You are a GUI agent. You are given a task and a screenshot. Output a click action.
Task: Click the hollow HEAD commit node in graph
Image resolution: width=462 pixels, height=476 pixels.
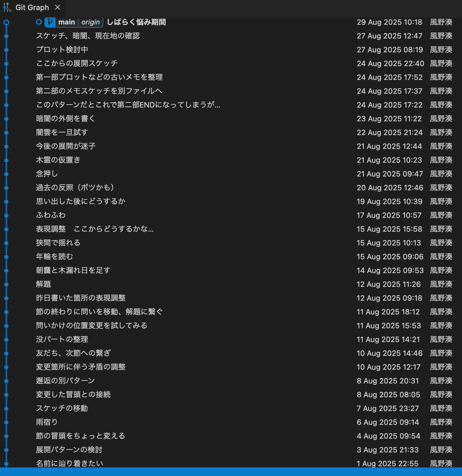(6, 22)
